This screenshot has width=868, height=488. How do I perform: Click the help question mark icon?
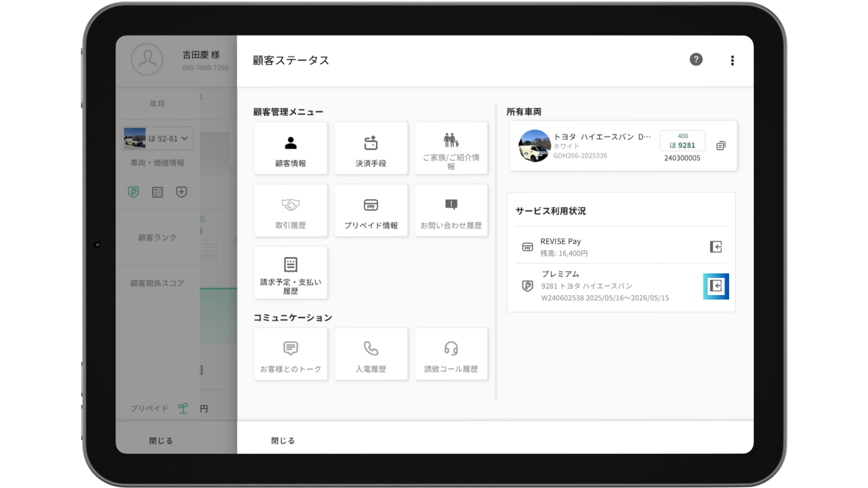696,60
